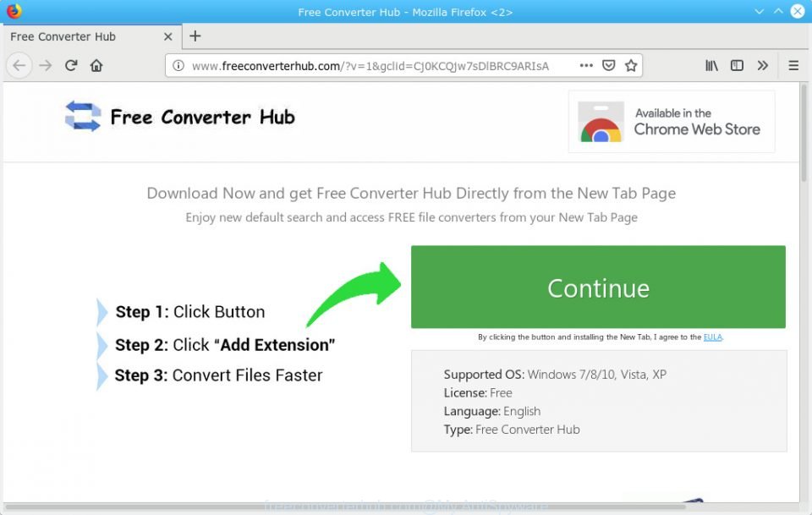Viewport: 812px width, 515px height.
Task: Click the 'Download Now and get' headline
Action: click(411, 193)
